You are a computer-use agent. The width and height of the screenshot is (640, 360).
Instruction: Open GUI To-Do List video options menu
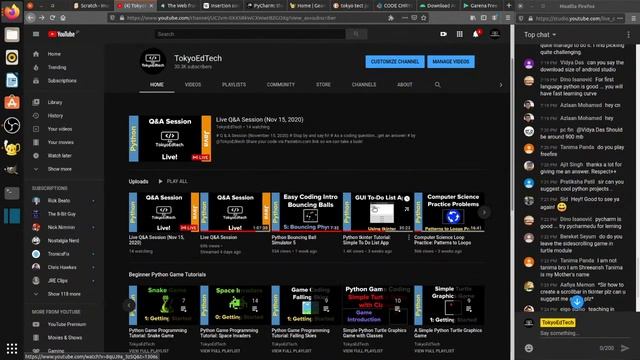pos(409,238)
